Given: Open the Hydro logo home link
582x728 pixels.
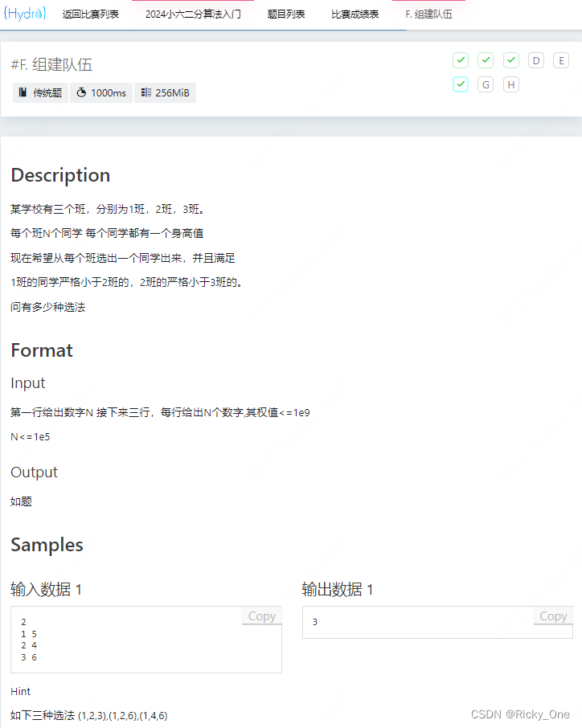Looking at the screenshot, I should pyautogui.click(x=25, y=14).
